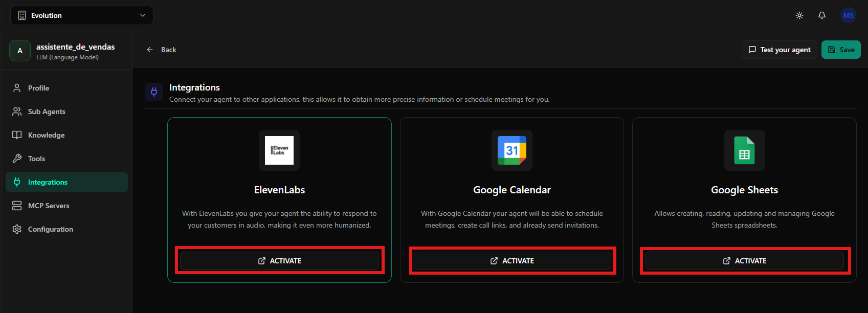
Task: Click the ElevenLabs logo
Action: [x=279, y=150]
